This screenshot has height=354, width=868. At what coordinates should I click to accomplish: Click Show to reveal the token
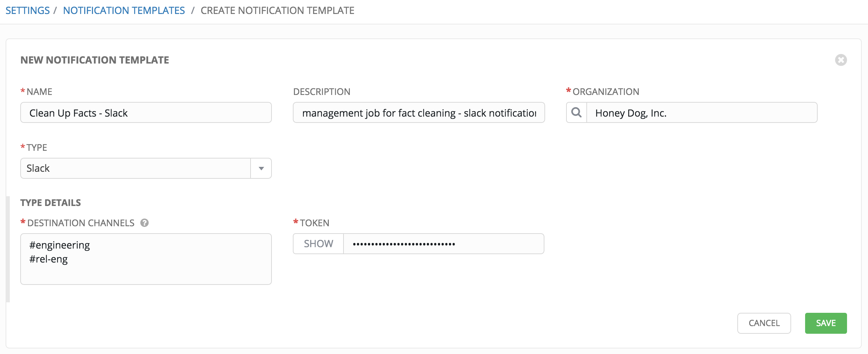coord(318,244)
